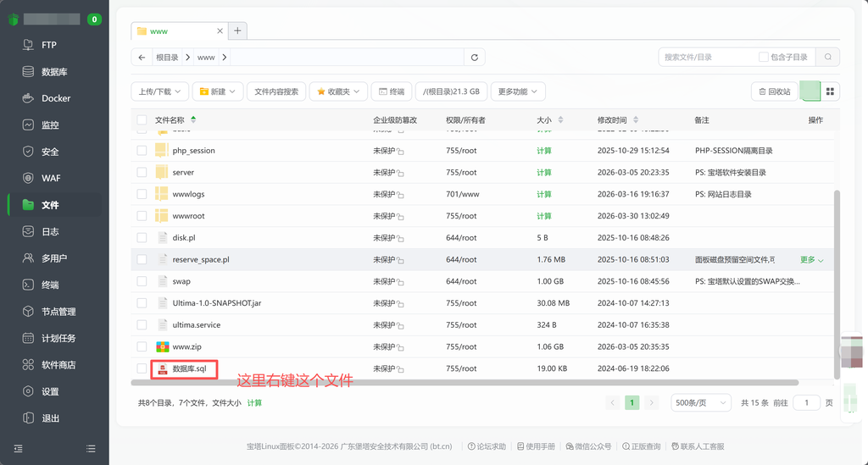Open the 收藏夹 dropdown
868x465 pixels.
click(338, 91)
